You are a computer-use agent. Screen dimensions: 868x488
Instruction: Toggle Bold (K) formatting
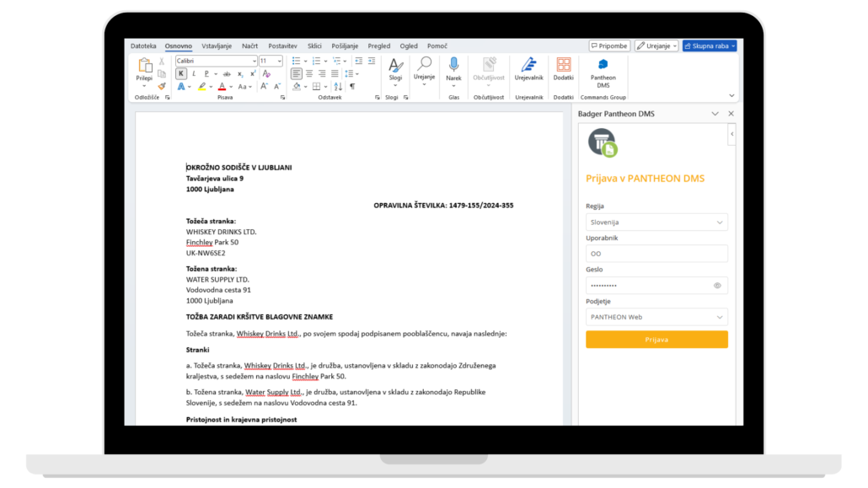tap(181, 73)
